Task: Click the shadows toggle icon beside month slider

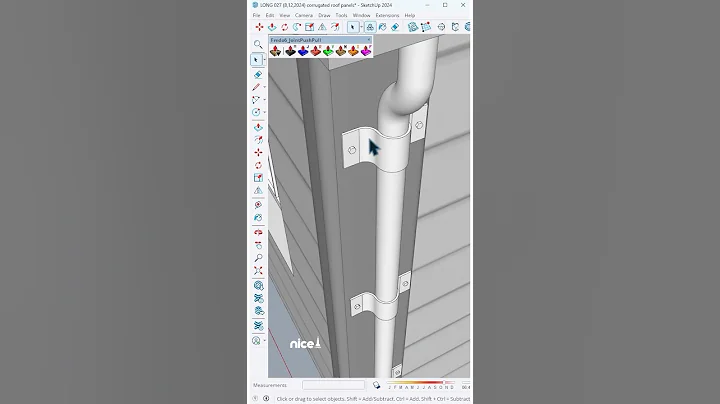Action: click(376, 385)
